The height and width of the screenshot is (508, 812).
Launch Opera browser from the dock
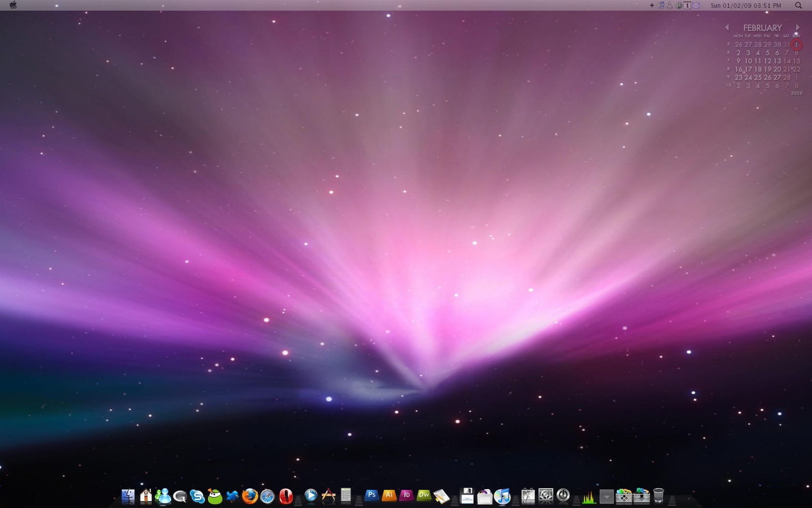point(286,496)
